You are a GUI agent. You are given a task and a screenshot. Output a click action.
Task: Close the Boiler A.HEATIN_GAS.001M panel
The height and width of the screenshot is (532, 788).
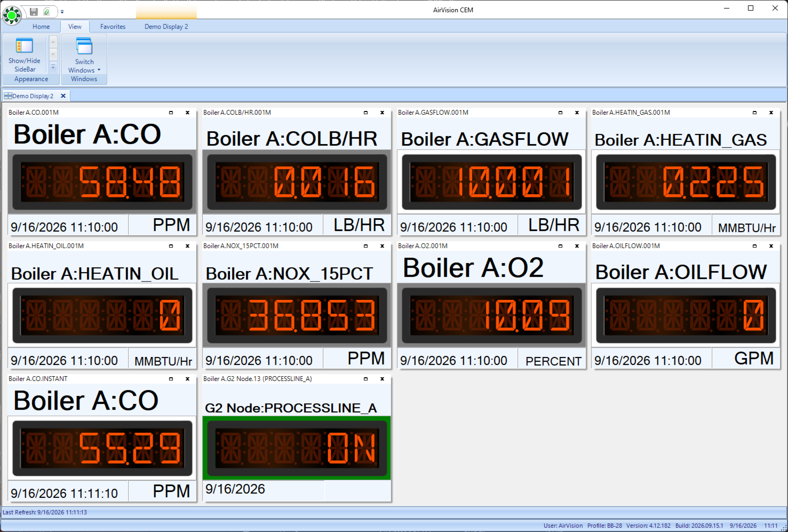tap(771, 113)
